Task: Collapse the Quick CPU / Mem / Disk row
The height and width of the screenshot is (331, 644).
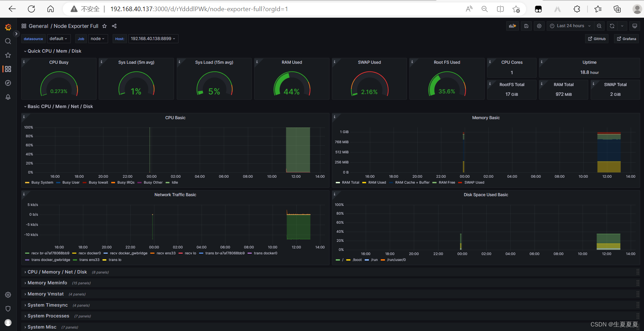Action: pyautogui.click(x=53, y=51)
